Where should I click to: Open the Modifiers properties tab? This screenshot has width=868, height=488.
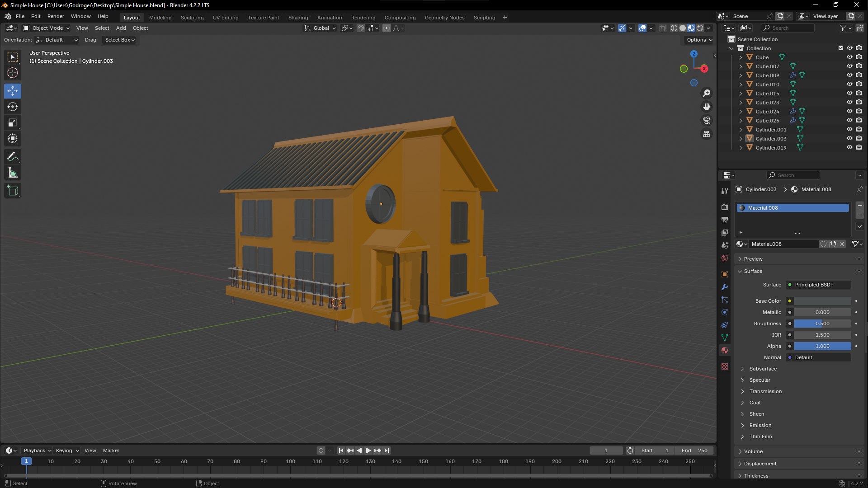point(725,287)
